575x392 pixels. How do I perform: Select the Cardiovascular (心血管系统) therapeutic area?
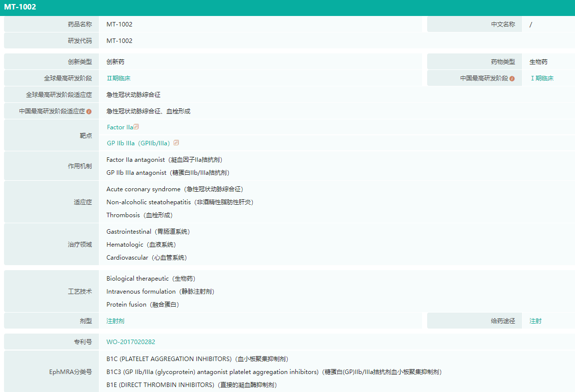point(146,258)
